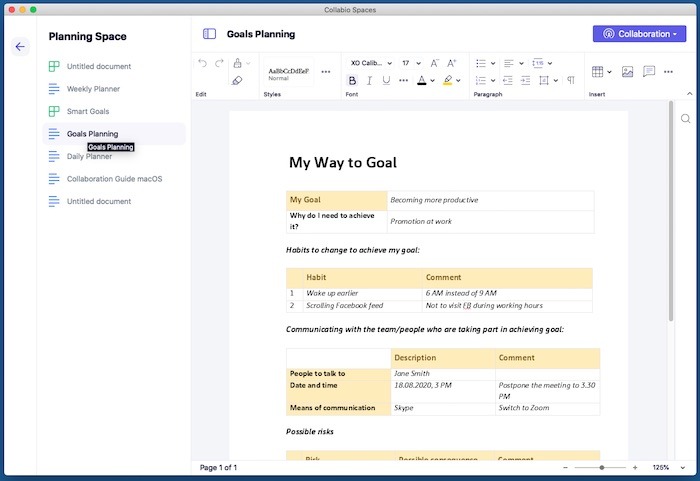The width and height of the screenshot is (700, 481).
Task: Expand the 125% zoom dropdown
Action: (x=667, y=467)
